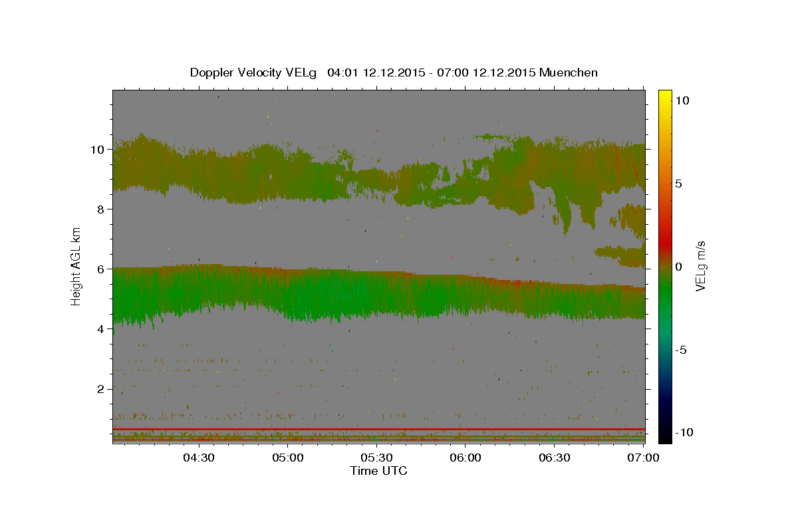Click the yellow top of the colorbar
798x532 pixels.
(665, 96)
